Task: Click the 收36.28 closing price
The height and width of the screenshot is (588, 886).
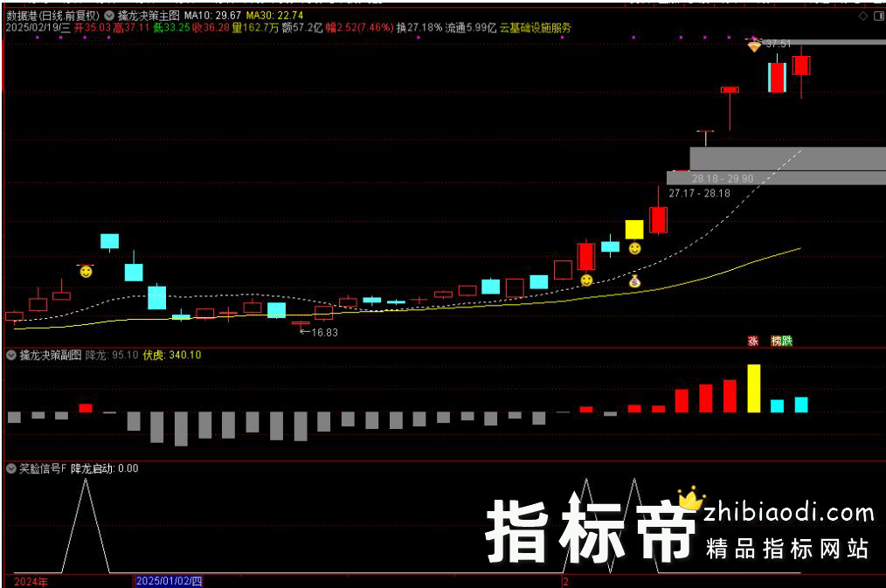Action: tap(211, 28)
